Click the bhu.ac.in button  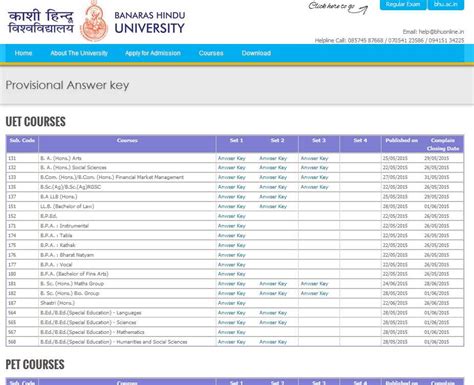pos(446,4)
